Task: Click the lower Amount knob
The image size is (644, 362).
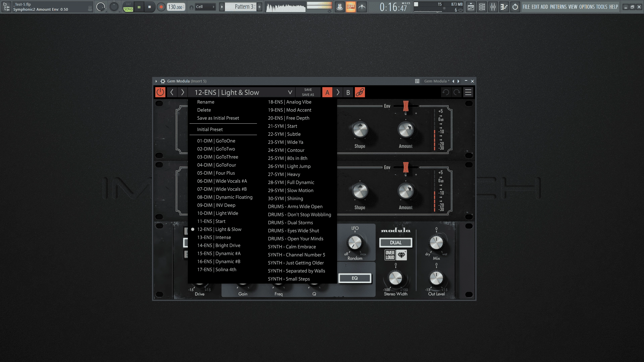Action: [406, 191]
